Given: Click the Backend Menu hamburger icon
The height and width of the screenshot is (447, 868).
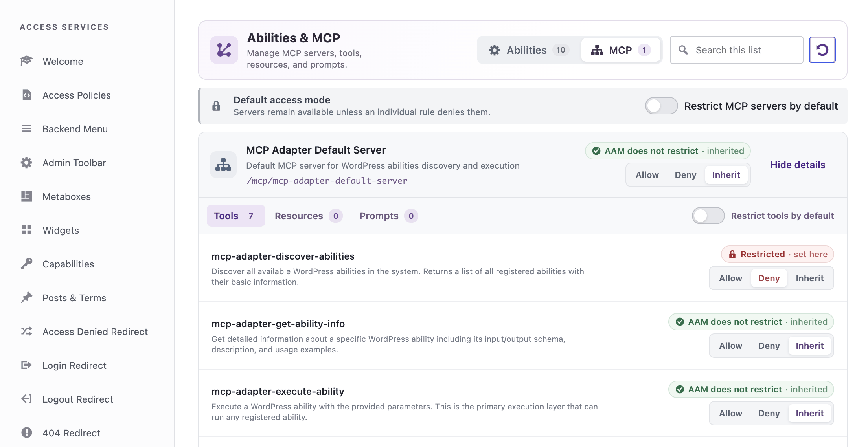Looking at the screenshot, I should click(26, 129).
